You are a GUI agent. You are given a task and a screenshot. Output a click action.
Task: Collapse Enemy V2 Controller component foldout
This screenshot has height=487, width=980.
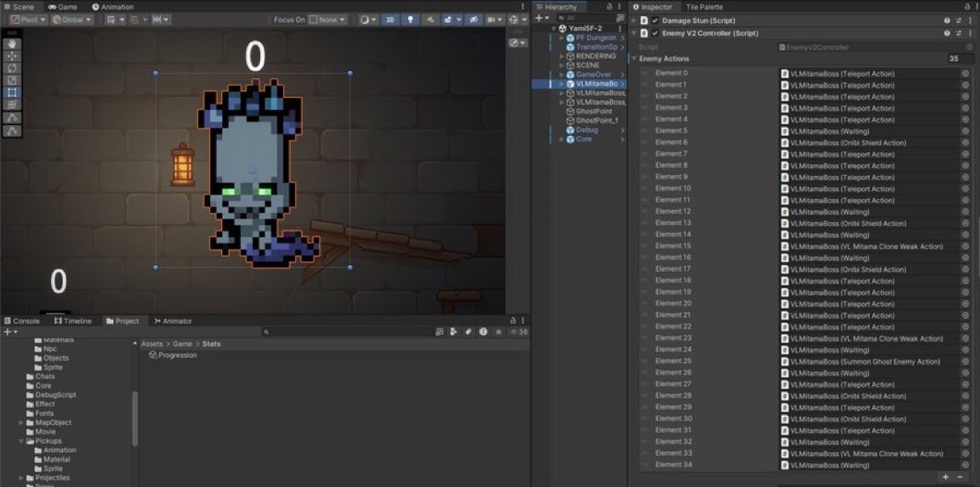635,33
